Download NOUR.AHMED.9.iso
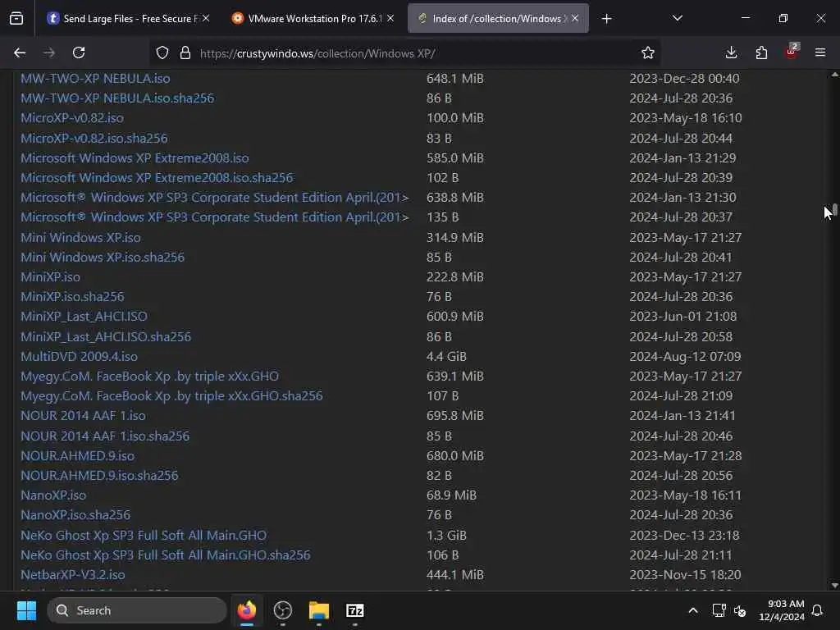 tap(77, 456)
